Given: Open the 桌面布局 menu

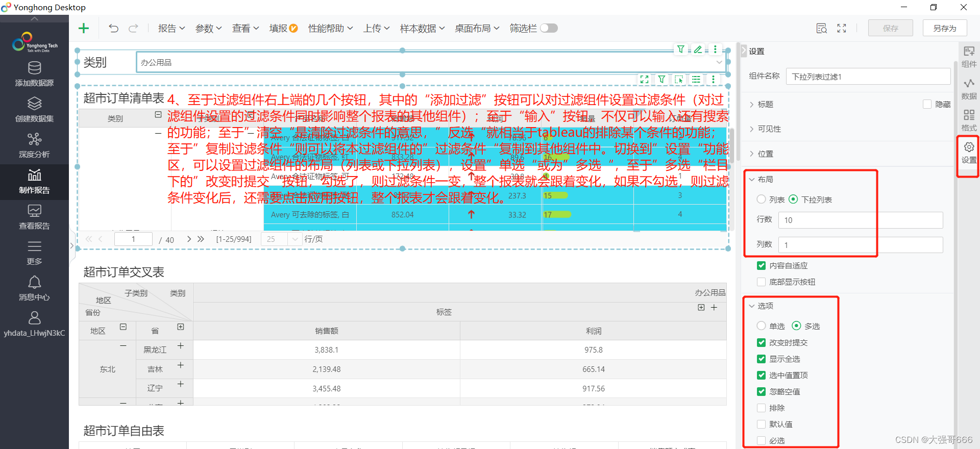Looking at the screenshot, I should pyautogui.click(x=477, y=28).
